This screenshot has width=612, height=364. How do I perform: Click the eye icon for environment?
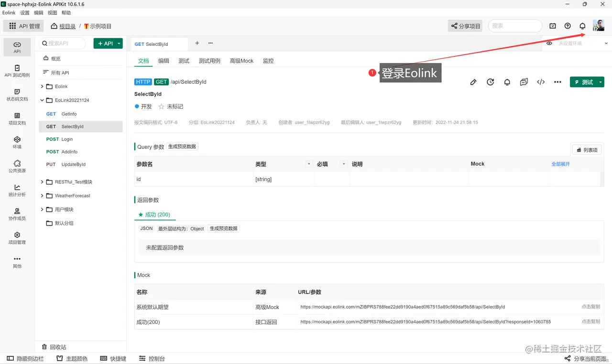point(549,43)
